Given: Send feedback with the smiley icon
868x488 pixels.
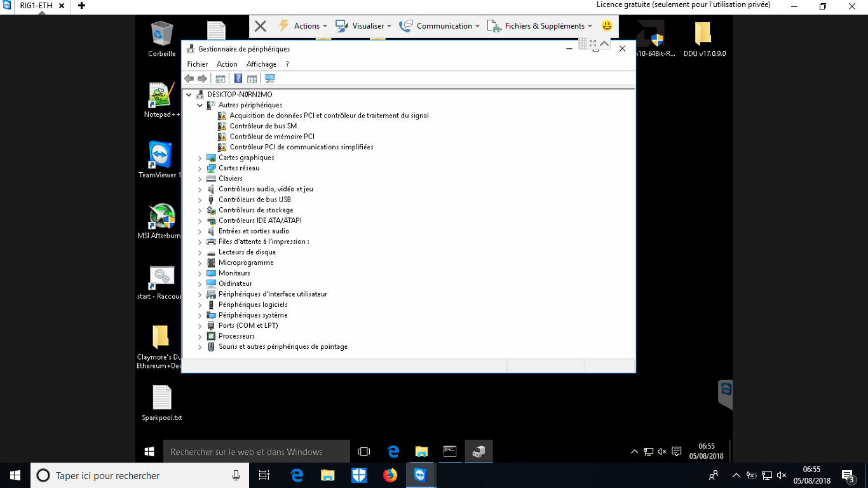Looking at the screenshot, I should [607, 26].
